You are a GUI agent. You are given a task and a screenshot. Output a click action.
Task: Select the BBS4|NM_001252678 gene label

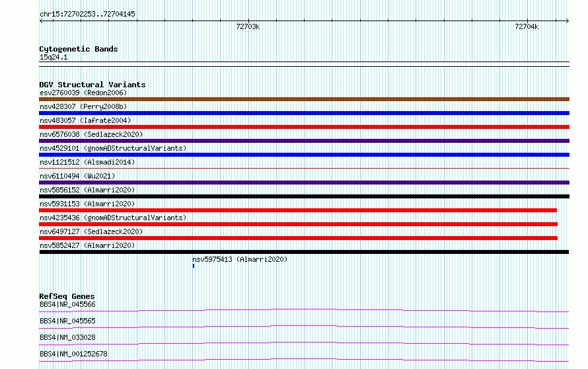click(x=73, y=354)
